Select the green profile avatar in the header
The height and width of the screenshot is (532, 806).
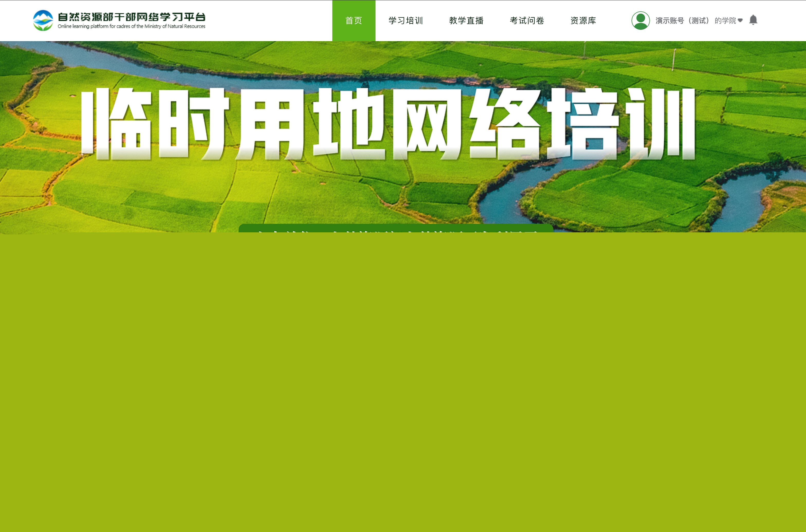coord(640,20)
